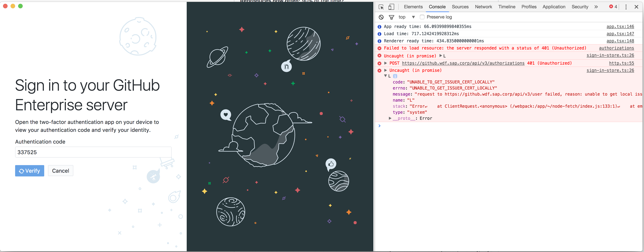Click the red error count badge
This screenshot has width=644, height=252.
click(x=612, y=7)
